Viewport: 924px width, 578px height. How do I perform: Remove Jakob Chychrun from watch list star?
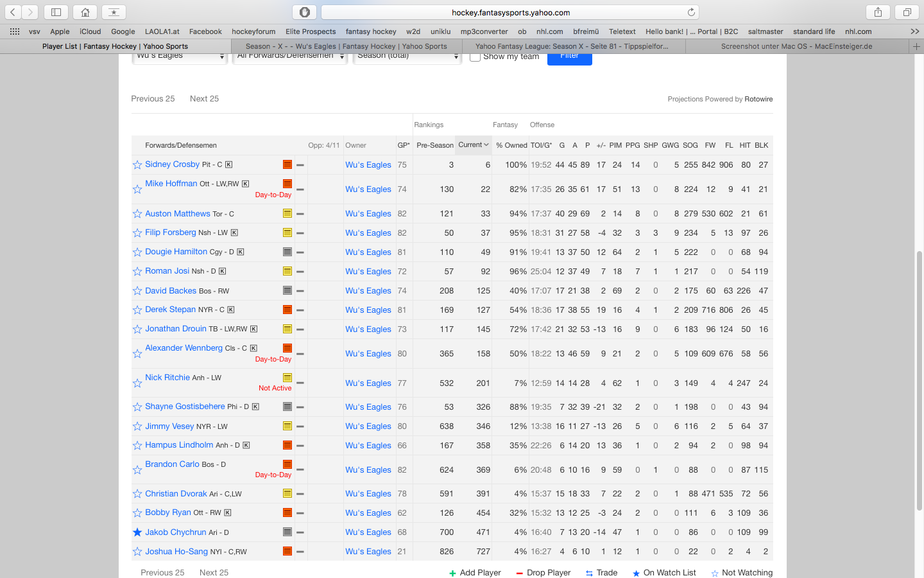click(x=137, y=532)
